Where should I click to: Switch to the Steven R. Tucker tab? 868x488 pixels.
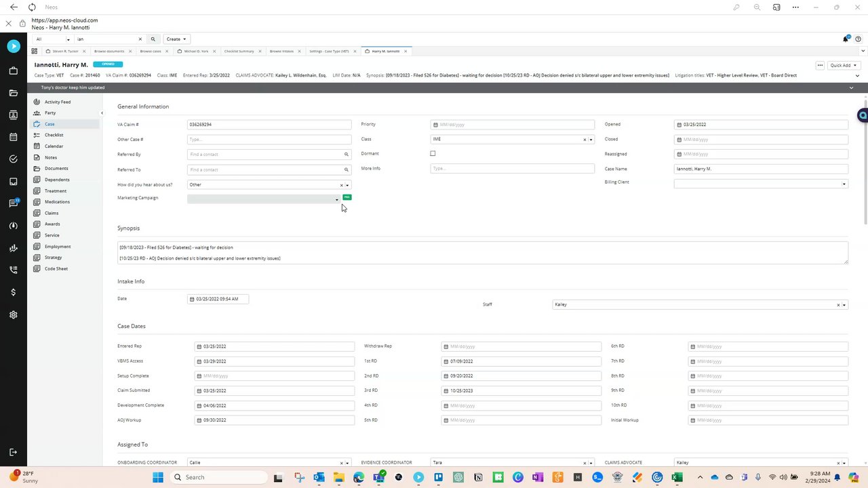(66, 52)
